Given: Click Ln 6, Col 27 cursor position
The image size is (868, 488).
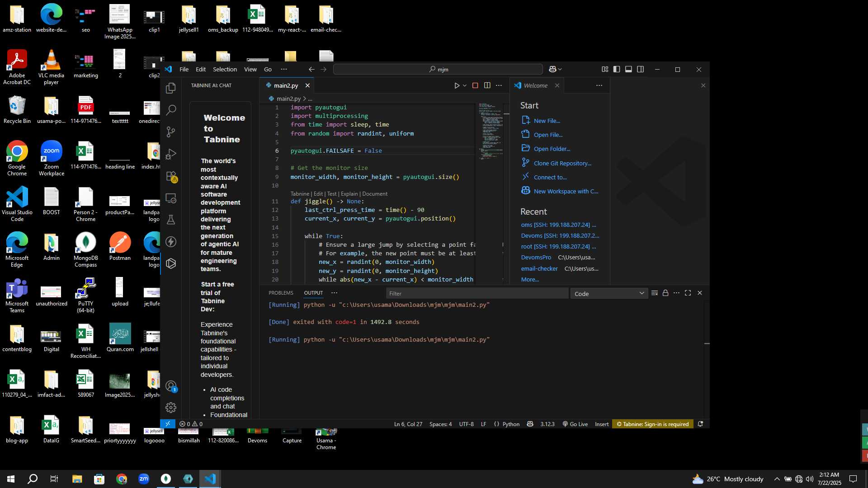Looking at the screenshot, I should [x=408, y=424].
